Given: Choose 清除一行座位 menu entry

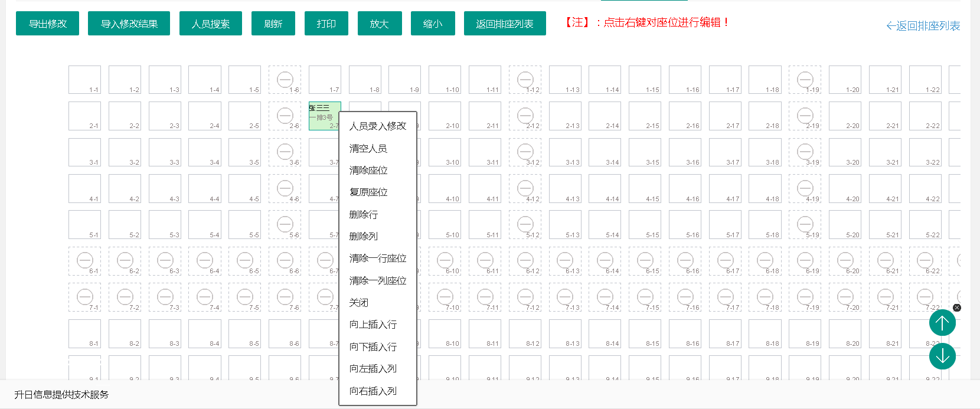Looking at the screenshot, I should [x=378, y=259].
